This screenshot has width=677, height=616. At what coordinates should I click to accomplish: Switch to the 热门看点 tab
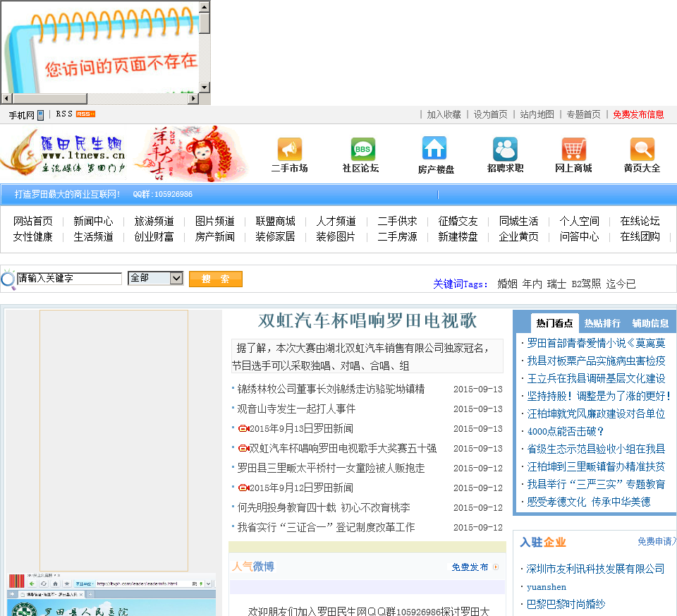click(x=554, y=322)
